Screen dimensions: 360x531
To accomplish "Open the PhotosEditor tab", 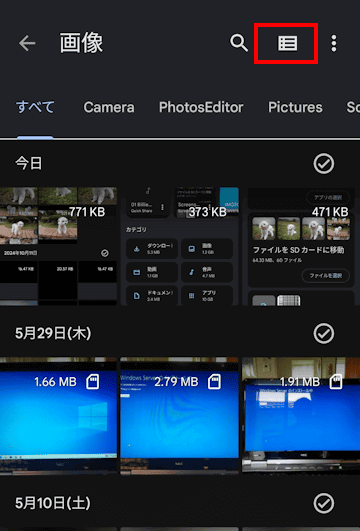I will pyautogui.click(x=201, y=108).
